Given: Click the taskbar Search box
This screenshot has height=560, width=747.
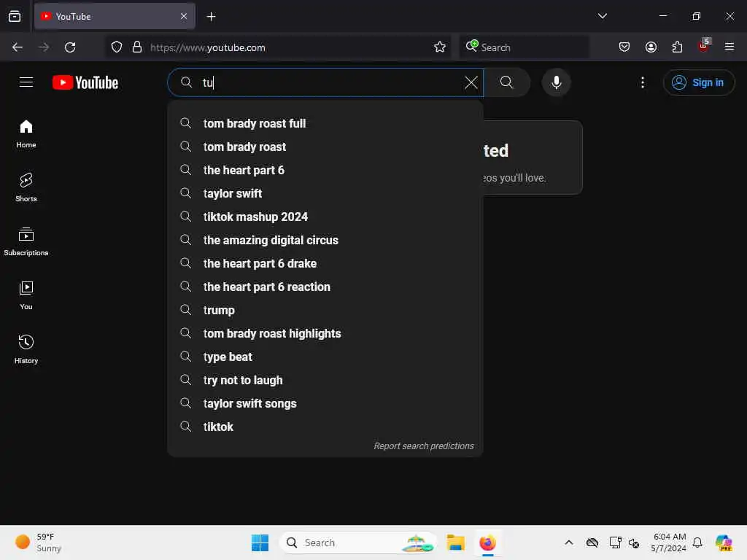Looking at the screenshot, I should pyautogui.click(x=358, y=542).
